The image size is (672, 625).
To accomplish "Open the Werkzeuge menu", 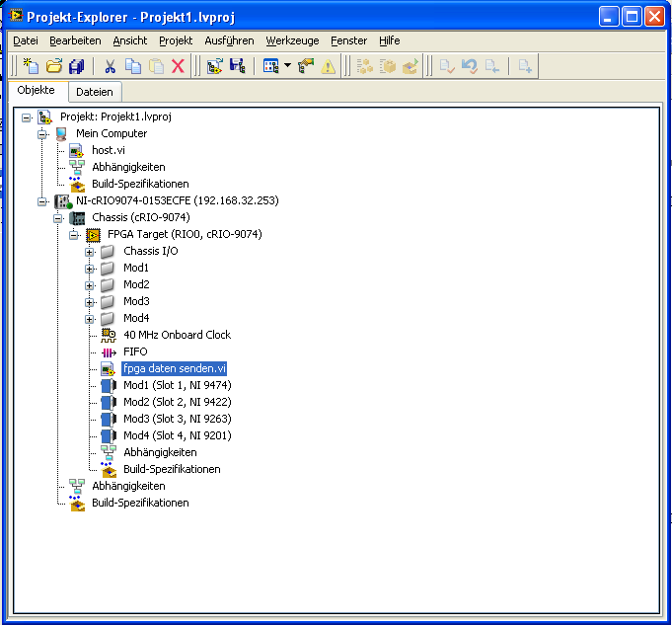I will 292,40.
